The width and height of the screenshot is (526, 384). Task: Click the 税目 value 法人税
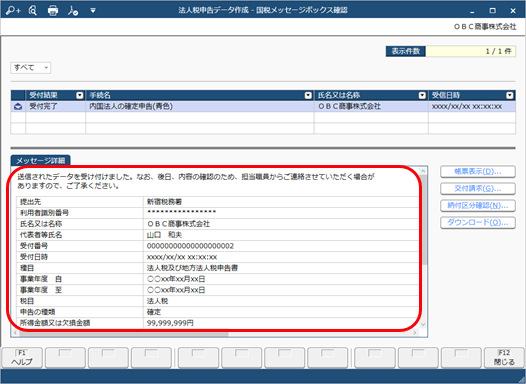pos(157,301)
